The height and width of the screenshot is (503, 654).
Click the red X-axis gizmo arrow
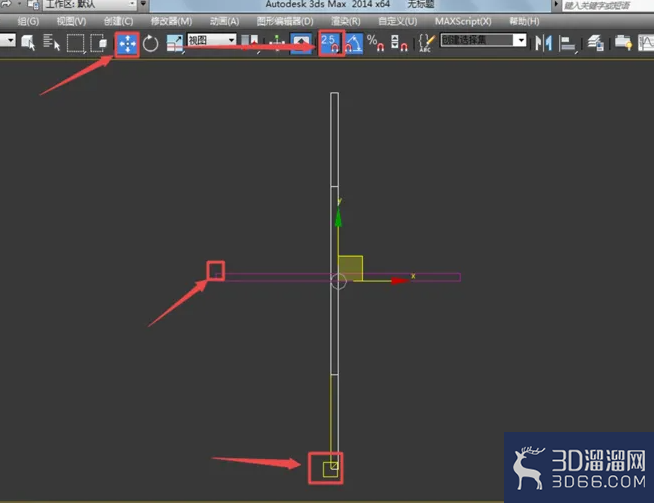click(400, 281)
